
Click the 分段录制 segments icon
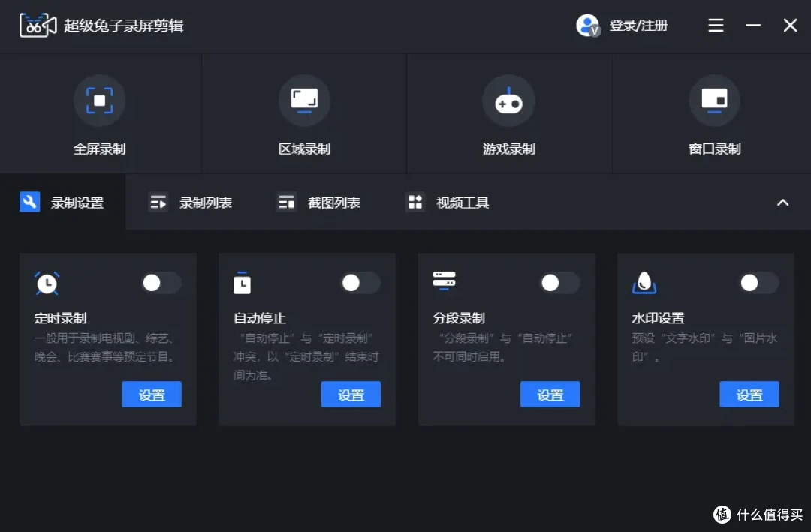[x=444, y=281]
